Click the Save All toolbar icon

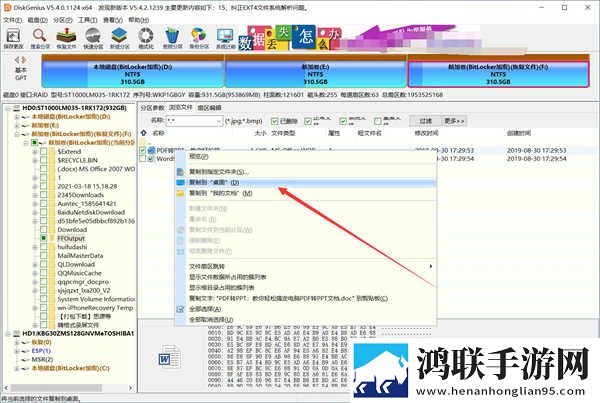click(13, 38)
